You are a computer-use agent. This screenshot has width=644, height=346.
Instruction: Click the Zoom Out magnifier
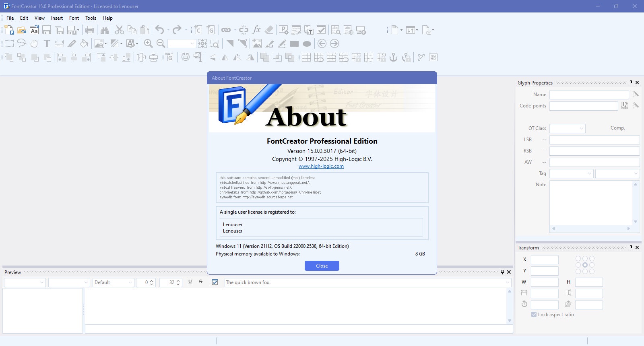(x=161, y=43)
